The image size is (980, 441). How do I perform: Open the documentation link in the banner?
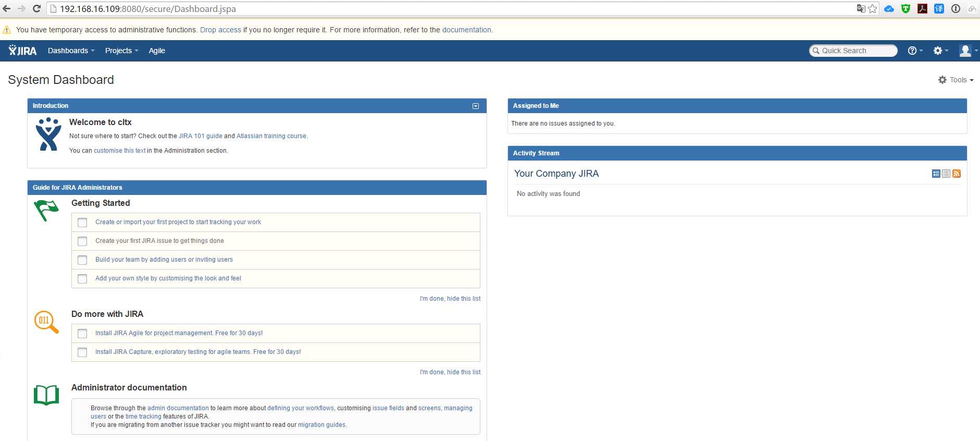[466, 30]
